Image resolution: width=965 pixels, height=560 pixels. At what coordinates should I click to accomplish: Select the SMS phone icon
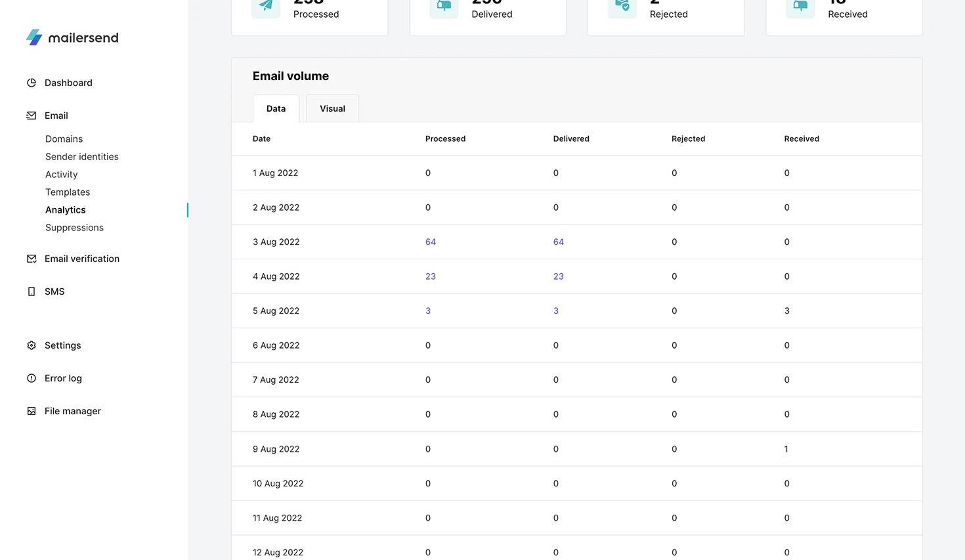[x=32, y=291]
